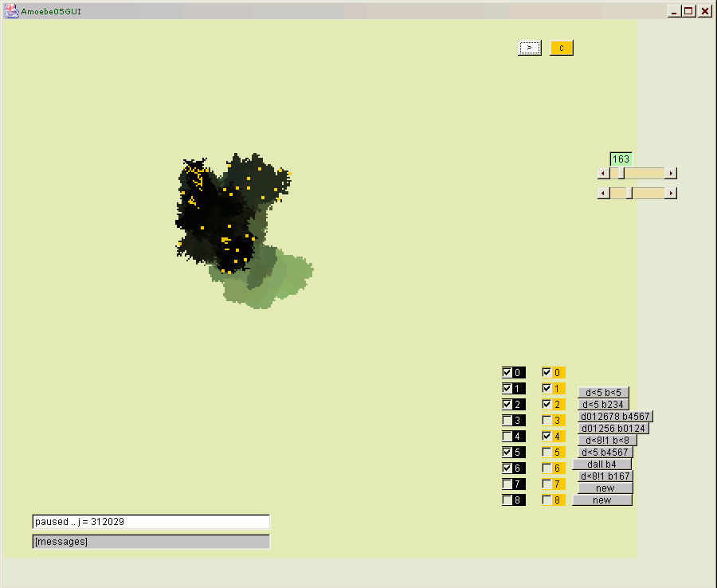Click the 'dall b4' preset button
This screenshot has width=717, height=588.
point(601,464)
